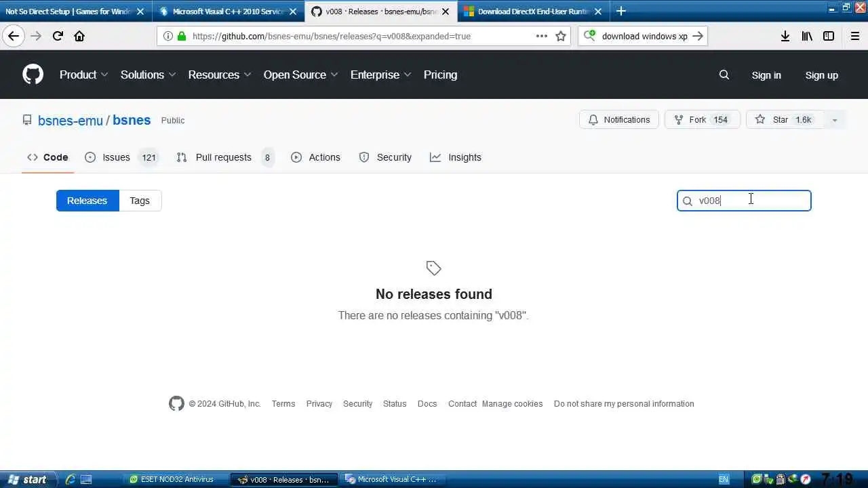Open the footer Contact link
This screenshot has width=868, height=488.
coord(462,404)
